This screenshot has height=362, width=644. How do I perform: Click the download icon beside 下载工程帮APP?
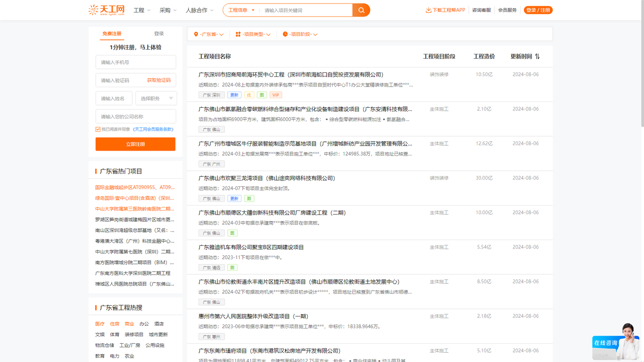[x=428, y=10]
